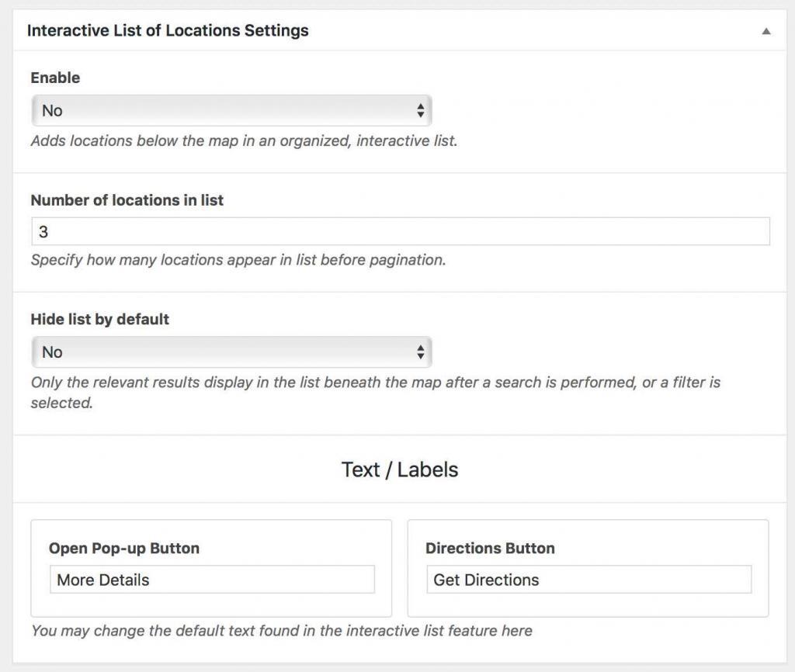Click the Open Pop-up Button label

click(x=124, y=548)
